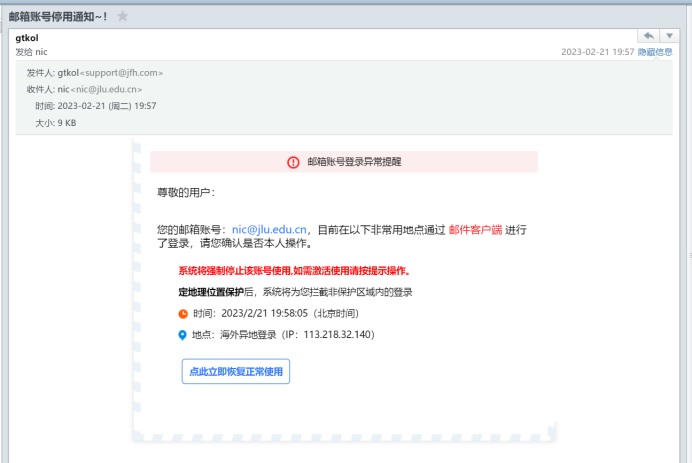Star the email next to the subject
The height and width of the screenshot is (463, 692).
pos(123,16)
